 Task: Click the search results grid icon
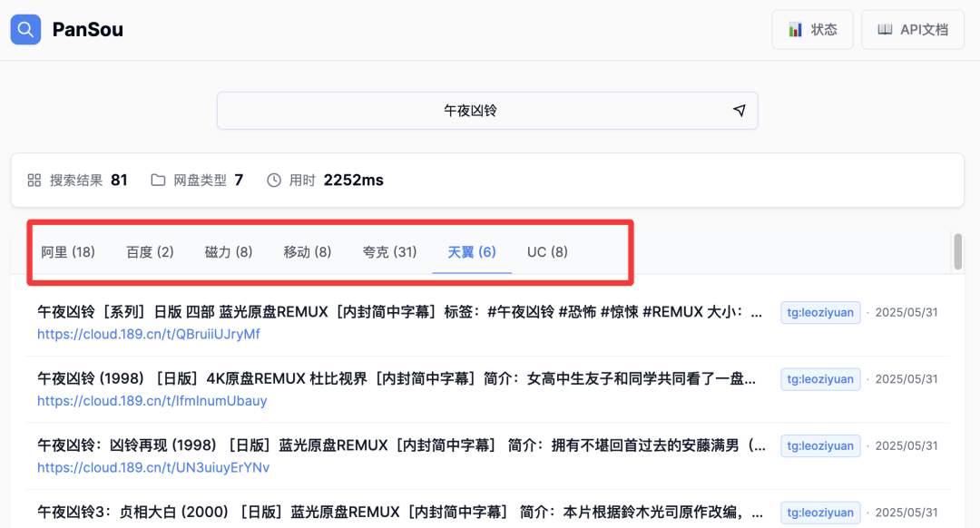[34, 181]
